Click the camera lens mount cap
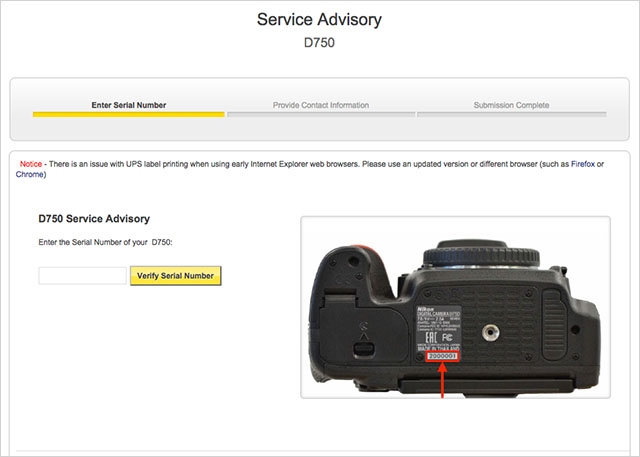Image resolution: width=640 pixels, height=457 pixels. (x=481, y=255)
